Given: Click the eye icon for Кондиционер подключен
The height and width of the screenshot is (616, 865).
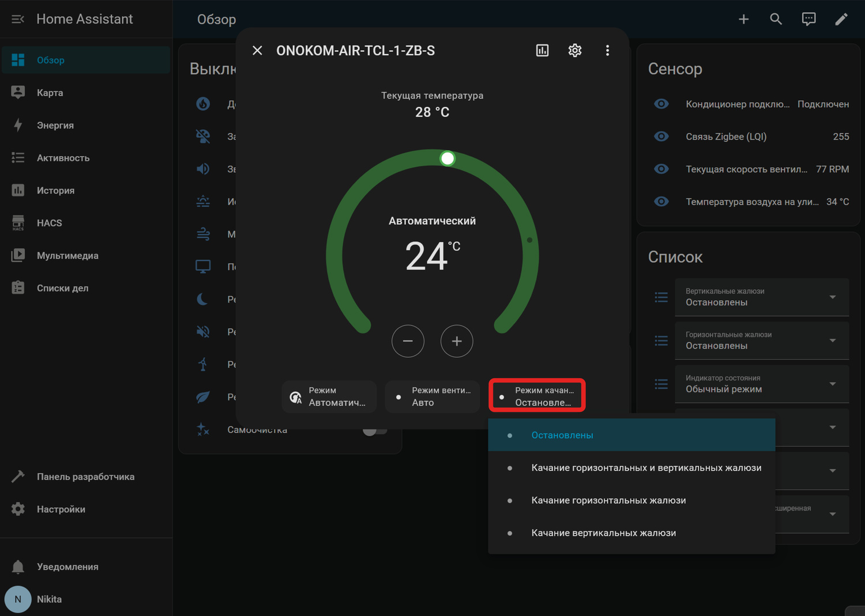Looking at the screenshot, I should pyautogui.click(x=661, y=104).
